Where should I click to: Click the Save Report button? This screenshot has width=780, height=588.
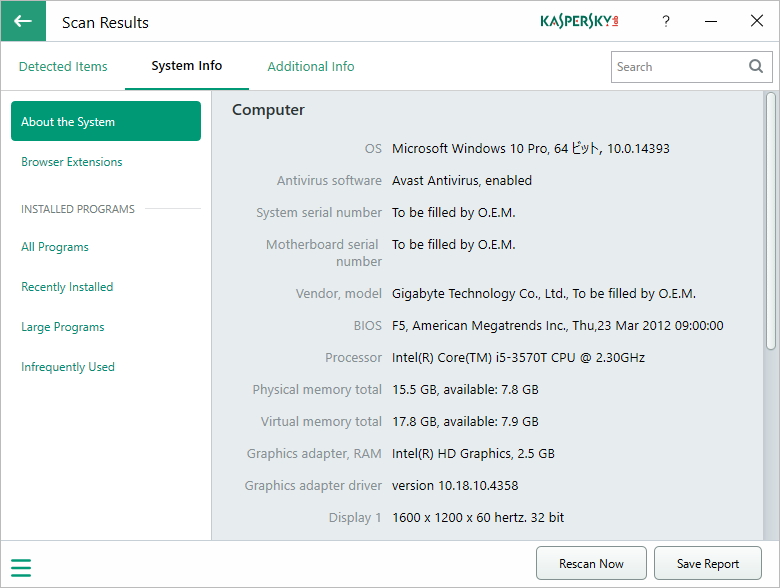click(x=707, y=564)
